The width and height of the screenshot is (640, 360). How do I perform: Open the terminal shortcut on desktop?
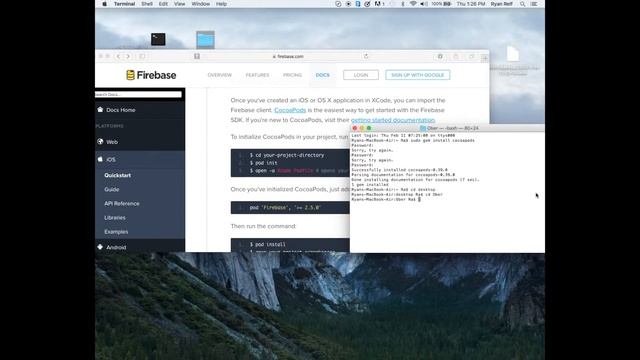(x=158, y=39)
